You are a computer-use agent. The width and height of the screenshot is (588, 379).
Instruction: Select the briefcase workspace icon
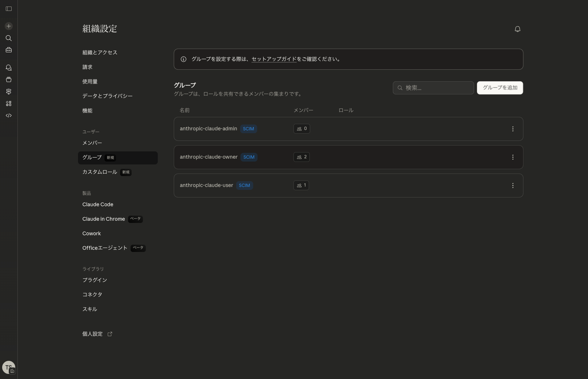9,50
